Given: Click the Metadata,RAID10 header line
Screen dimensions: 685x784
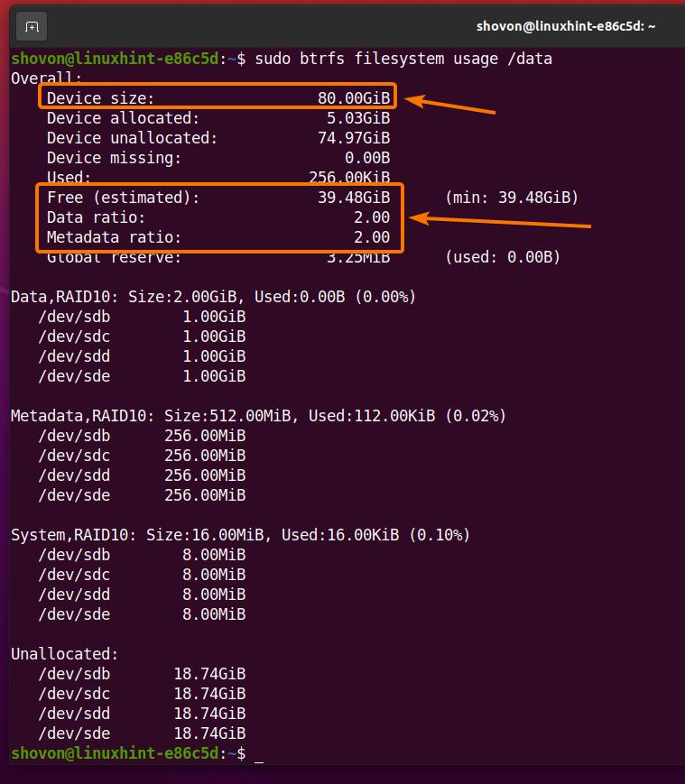Looking at the screenshot, I should tap(258, 416).
